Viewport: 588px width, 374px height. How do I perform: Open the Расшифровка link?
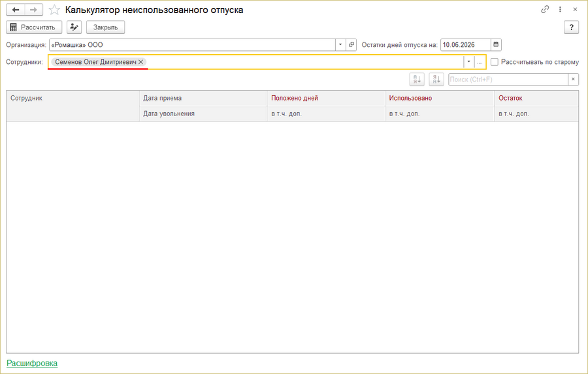click(x=32, y=363)
